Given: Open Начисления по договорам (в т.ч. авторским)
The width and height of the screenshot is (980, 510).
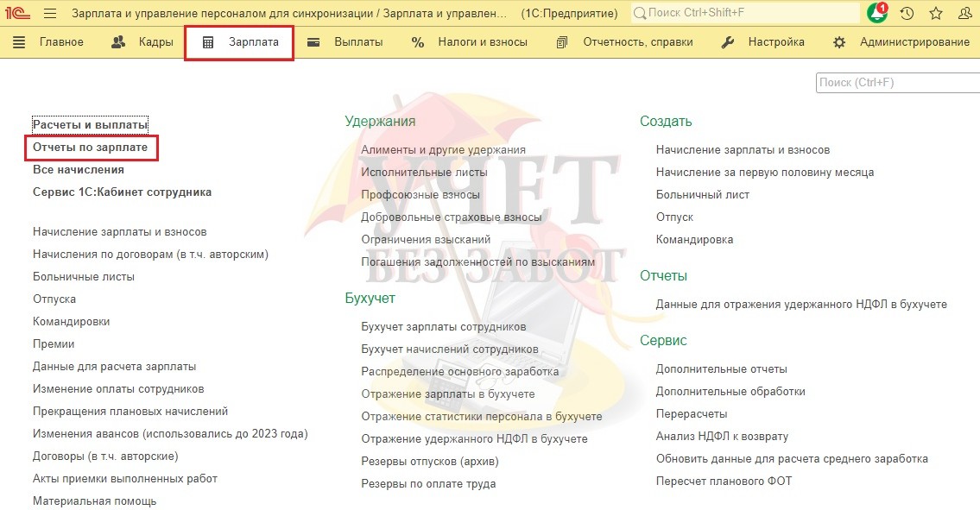Looking at the screenshot, I should [150, 255].
